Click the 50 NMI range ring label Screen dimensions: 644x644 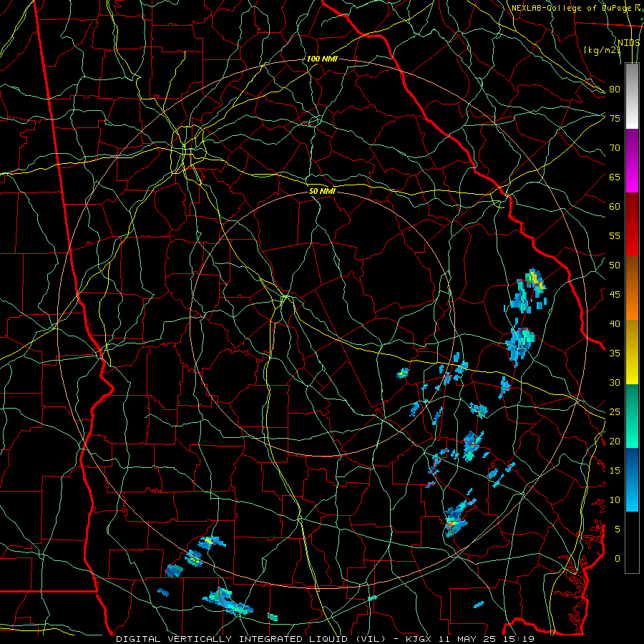pyautogui.click(x=322, y=191)
